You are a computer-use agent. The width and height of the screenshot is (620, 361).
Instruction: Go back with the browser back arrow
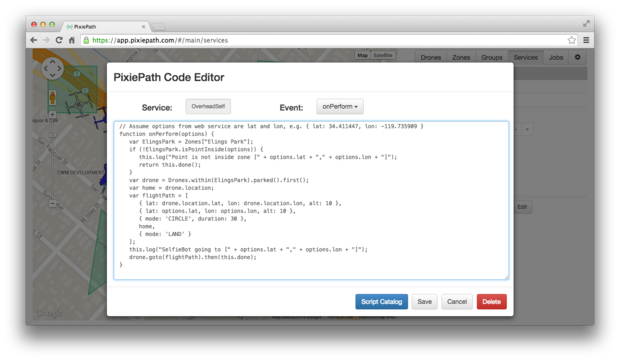click(x=34, y=40)
